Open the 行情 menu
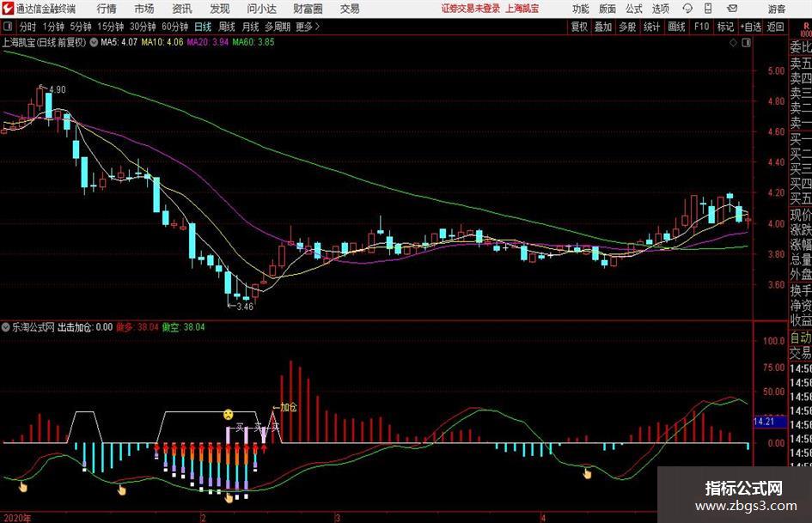The width and height of the screenshot is (812, 523). (107, 9)
